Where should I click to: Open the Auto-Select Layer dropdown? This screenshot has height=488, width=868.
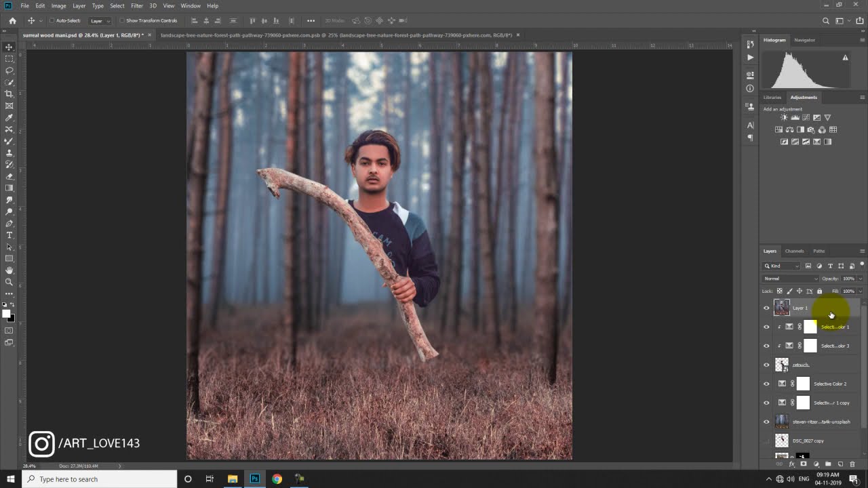click(100, 21)
